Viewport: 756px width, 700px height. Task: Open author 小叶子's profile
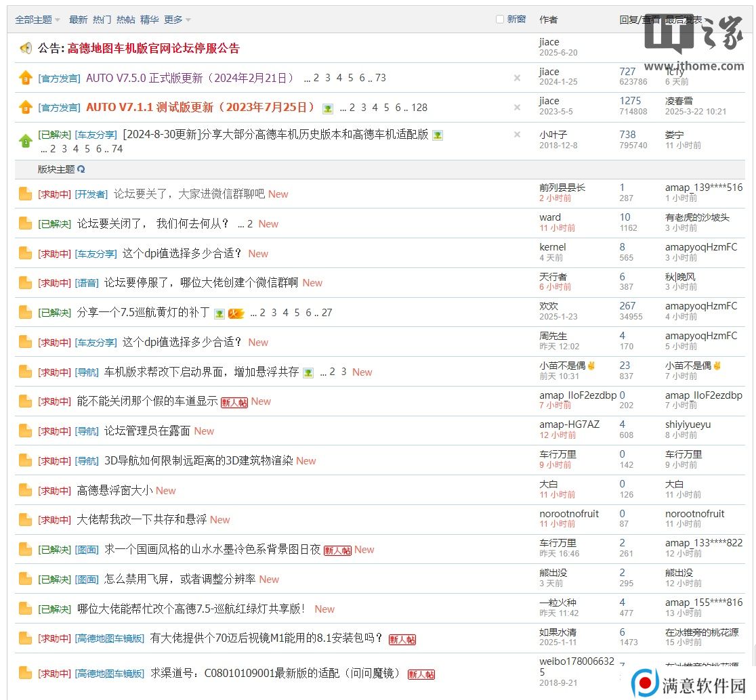[x=553, y=135]
